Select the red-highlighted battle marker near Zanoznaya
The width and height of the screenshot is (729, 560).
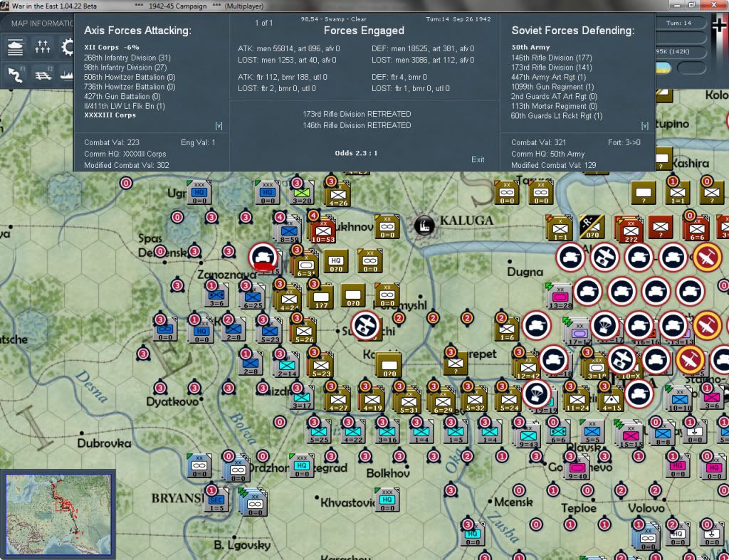pyautogui.click(x=263, y=257)
